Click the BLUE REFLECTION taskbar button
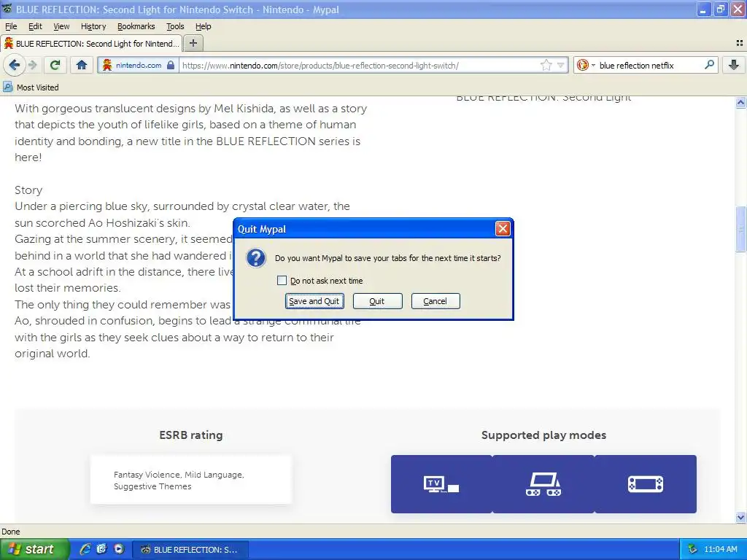The image size is (747, 560). click(x=190, y=550)
